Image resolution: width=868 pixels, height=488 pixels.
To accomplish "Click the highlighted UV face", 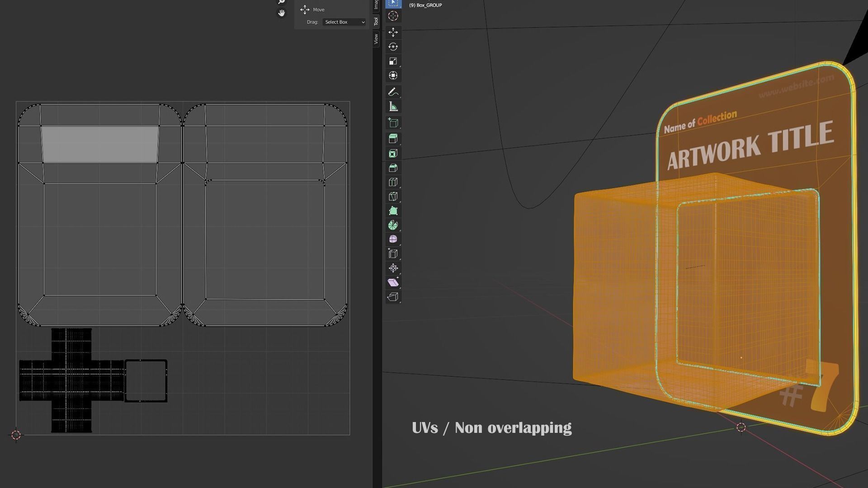I will click(99, 145).
